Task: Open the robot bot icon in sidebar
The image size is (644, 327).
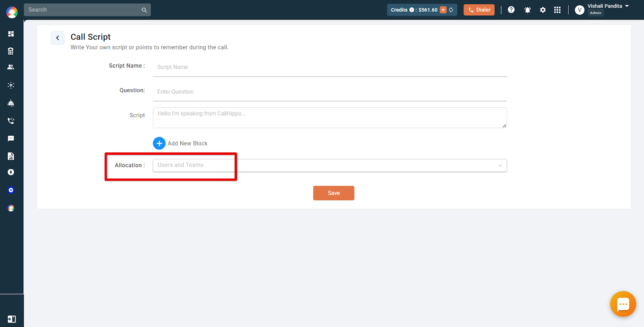Action: [11, 103]
